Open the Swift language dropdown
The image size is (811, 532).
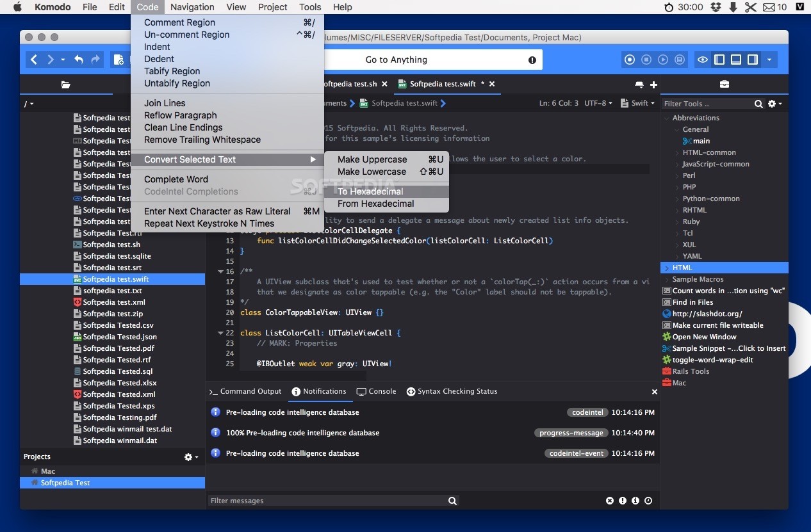click(x=637, y=103)
